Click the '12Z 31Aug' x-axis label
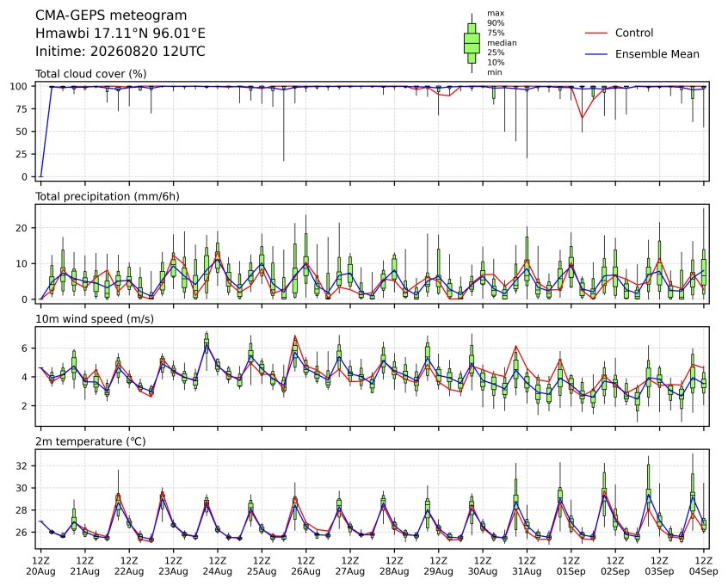This screenshot has width=728, height=586. point(527,566)
